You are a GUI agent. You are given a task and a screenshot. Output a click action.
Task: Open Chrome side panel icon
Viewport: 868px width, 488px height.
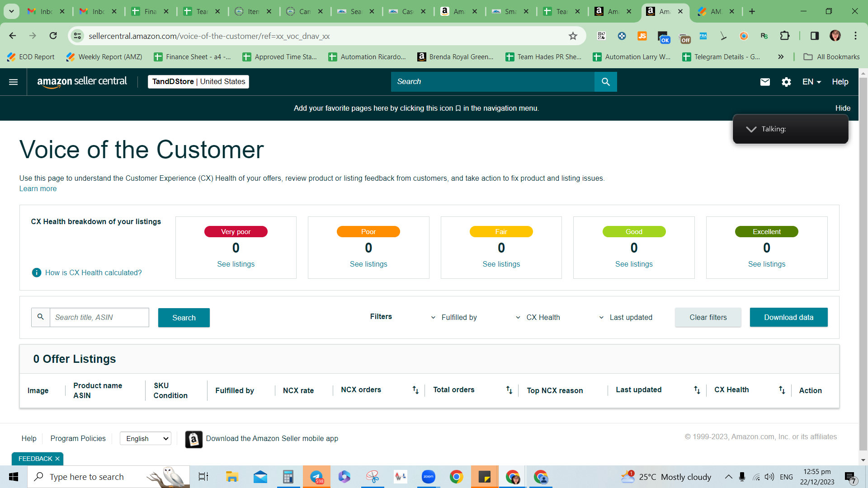tap(815, 36)
